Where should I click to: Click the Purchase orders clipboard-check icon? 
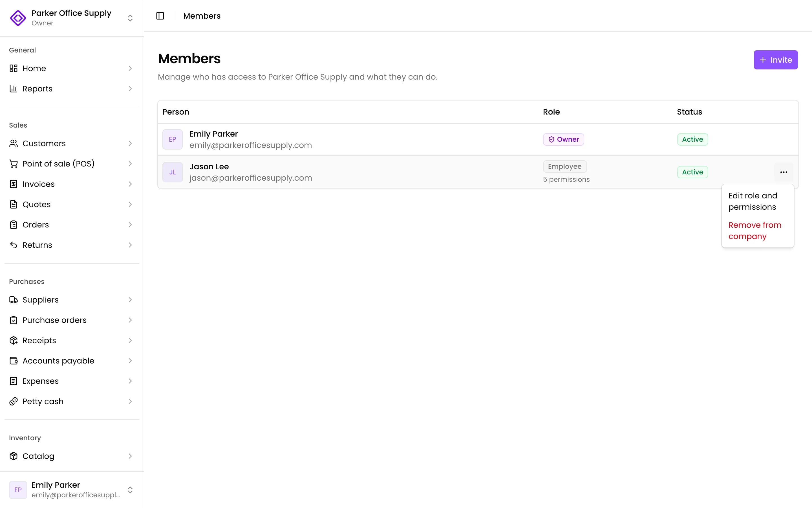[x=14, y=320]
